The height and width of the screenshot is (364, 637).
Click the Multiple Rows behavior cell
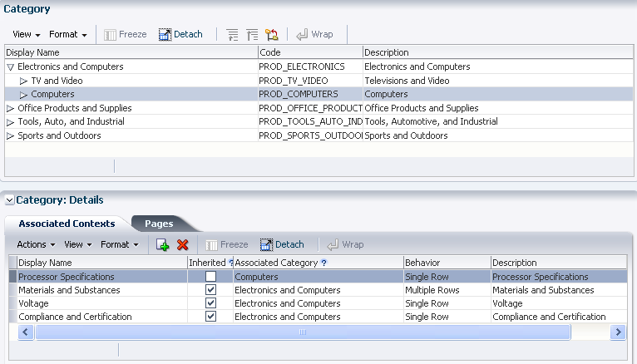[x=447, y=290]
